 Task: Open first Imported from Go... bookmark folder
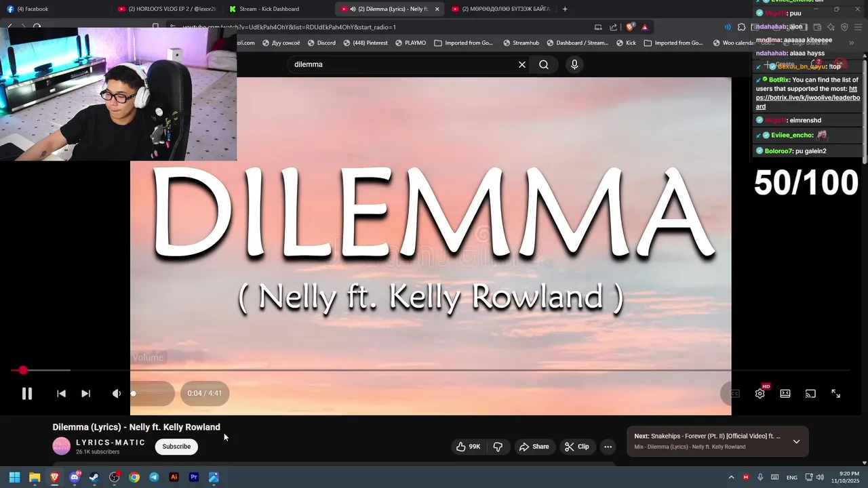[x=464, y=43]
